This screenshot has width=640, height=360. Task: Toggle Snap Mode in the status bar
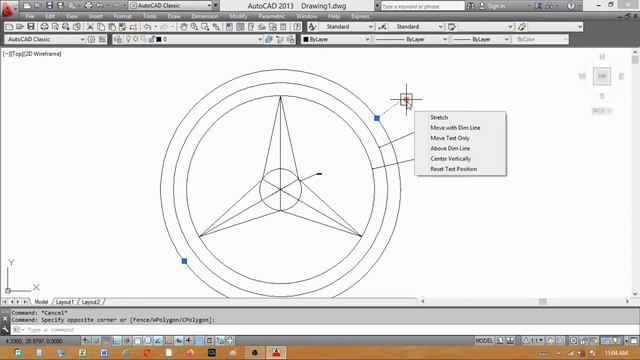tap(96, 340)
